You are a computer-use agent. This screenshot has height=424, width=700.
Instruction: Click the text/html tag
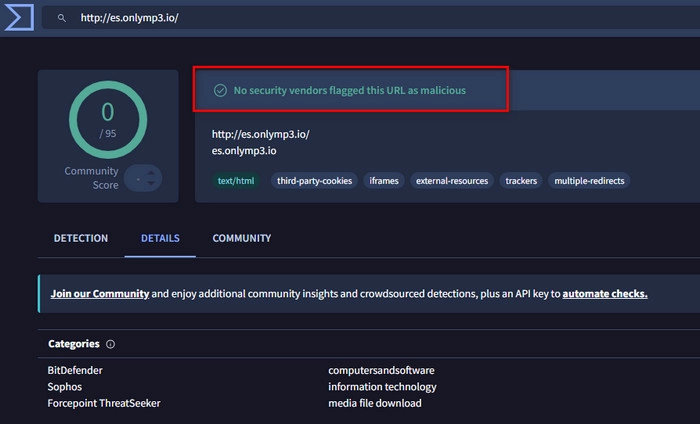(236, 181)
